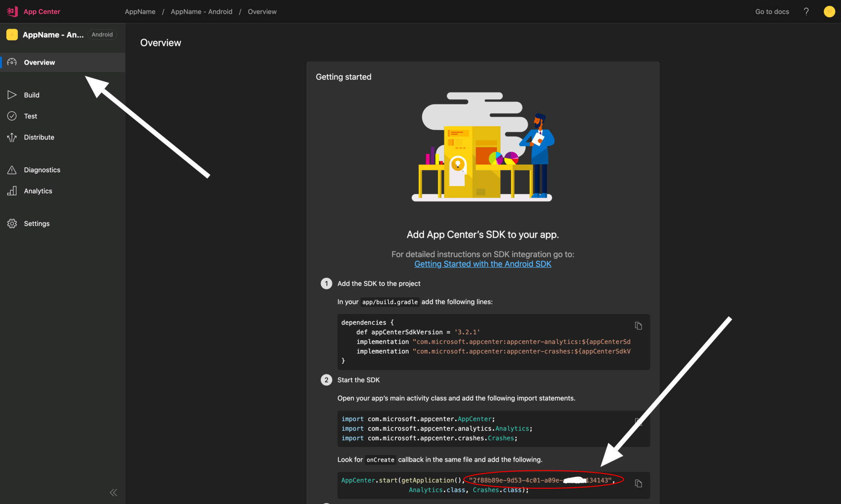The image size is (841, 504).
Task: Open Distribute in the sidebar
Action: (39, 137)
